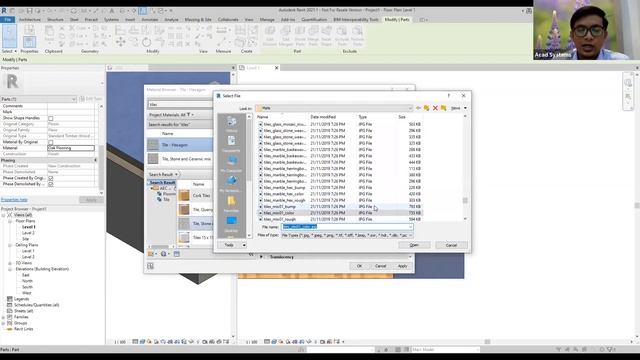Select Tile - Hexagon material thumbnail
Screen dimensions: 640x360
(153, 145)
